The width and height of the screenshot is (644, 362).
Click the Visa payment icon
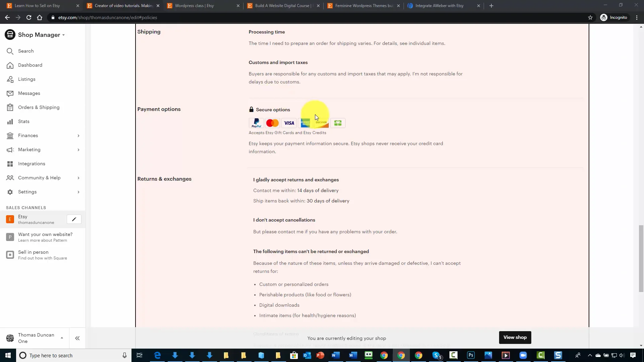coord(289,123)
